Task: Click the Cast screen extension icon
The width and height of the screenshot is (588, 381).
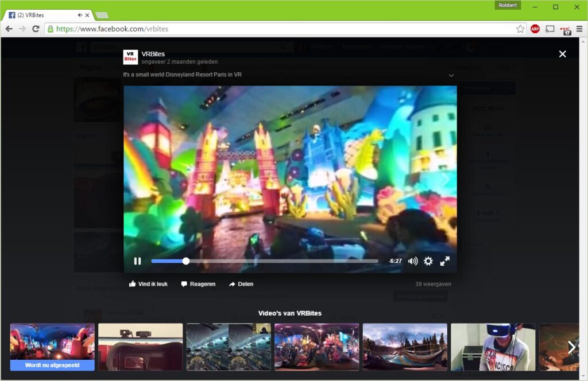Action: tap(550, 29)
